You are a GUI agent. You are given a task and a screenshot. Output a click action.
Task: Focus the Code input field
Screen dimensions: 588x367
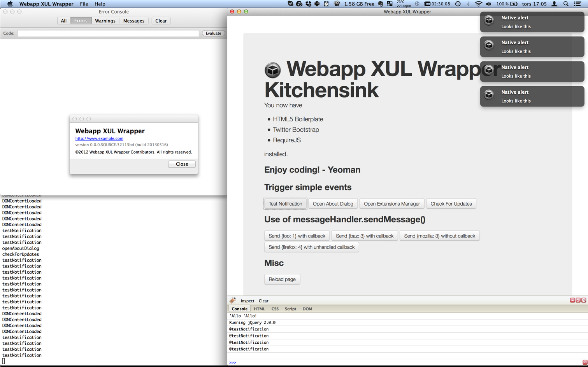click(x=108, y=33)
